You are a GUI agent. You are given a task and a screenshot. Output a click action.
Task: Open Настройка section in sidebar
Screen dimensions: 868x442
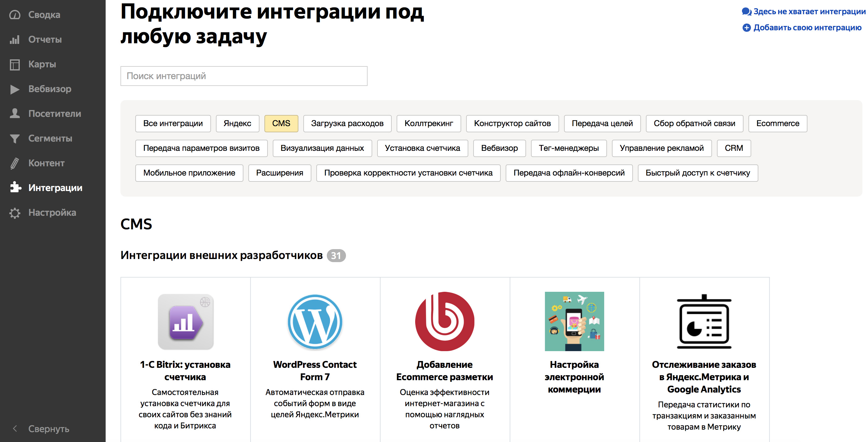click(52, 213)
